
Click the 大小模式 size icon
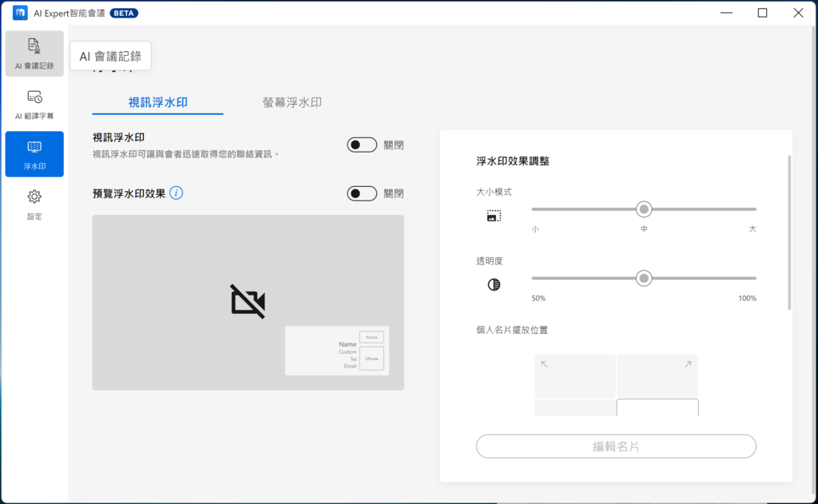tap(494, 216)
